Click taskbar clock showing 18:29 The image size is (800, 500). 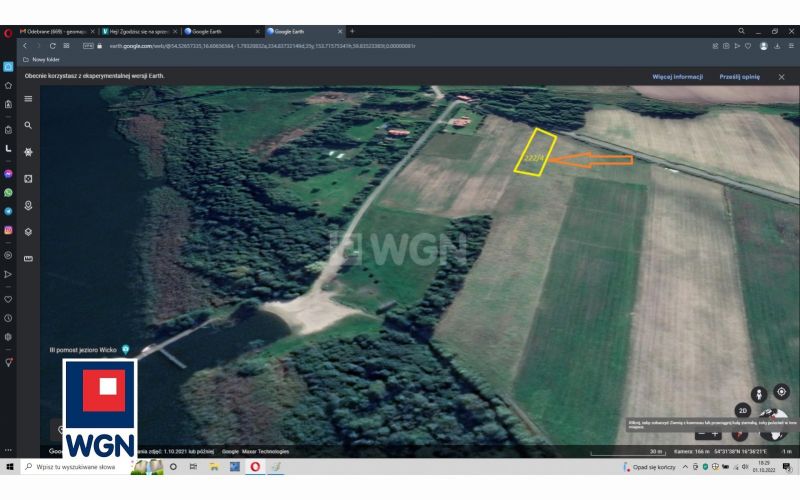765,467
